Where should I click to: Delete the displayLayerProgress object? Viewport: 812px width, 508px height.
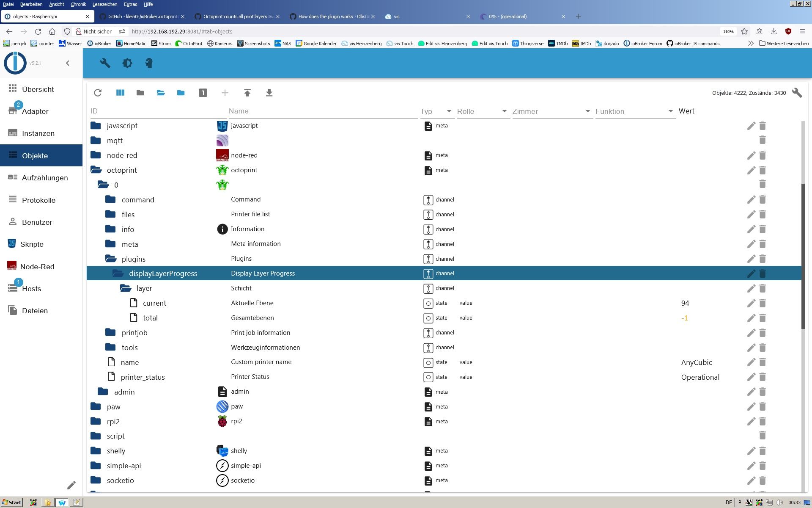763,273
